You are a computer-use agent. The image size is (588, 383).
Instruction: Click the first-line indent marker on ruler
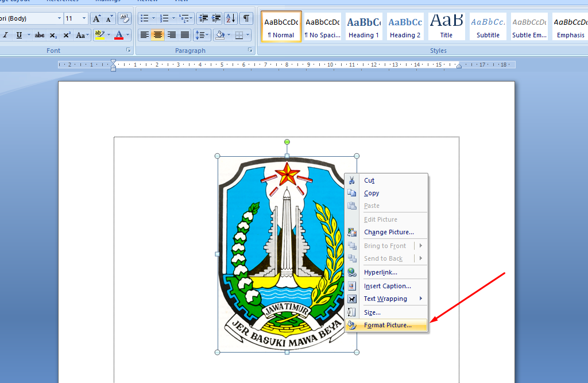coord(113,62)
